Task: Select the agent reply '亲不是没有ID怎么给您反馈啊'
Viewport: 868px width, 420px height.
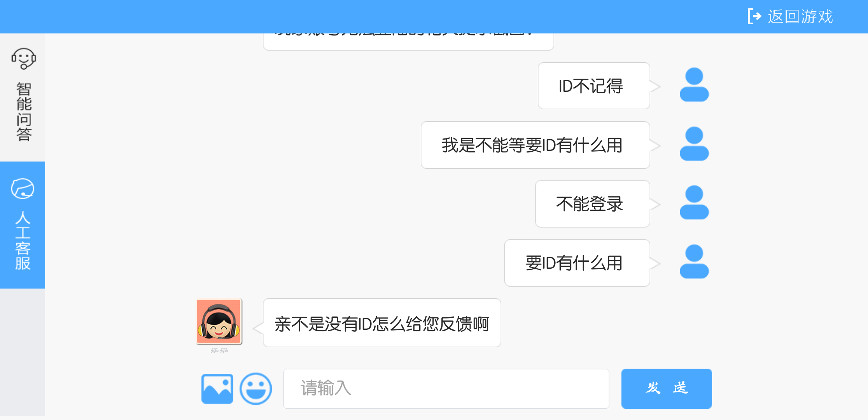Action: coord(382,323)
